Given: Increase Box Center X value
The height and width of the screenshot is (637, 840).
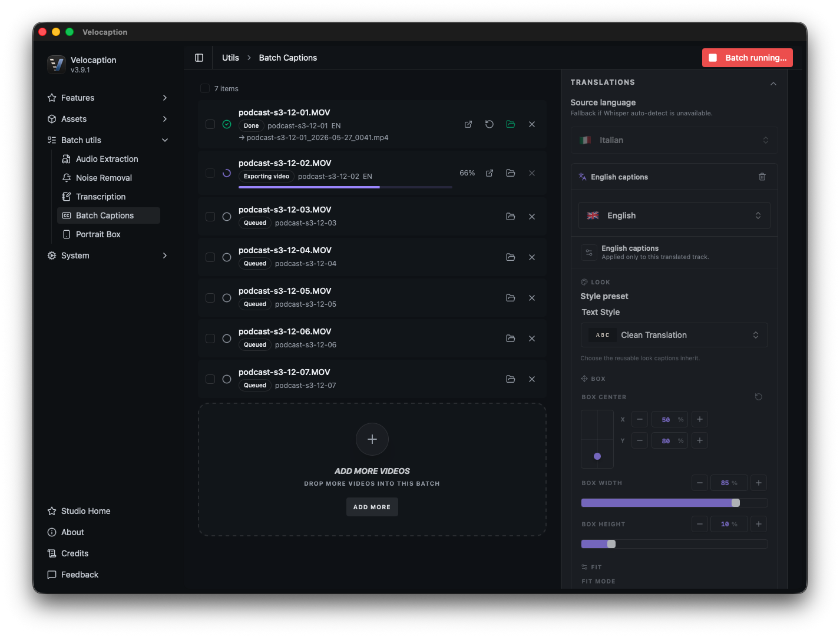Looking at the screenshot, I should click(x=700, y=419).
